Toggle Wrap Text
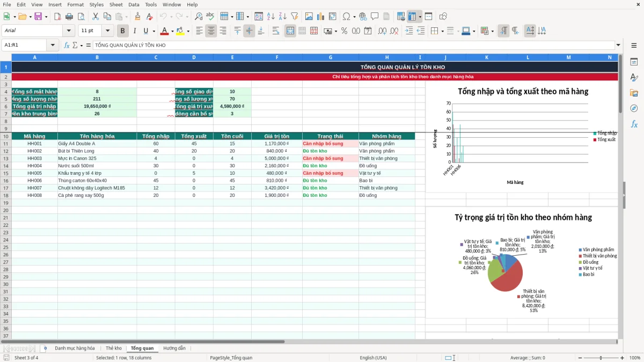 276,31
